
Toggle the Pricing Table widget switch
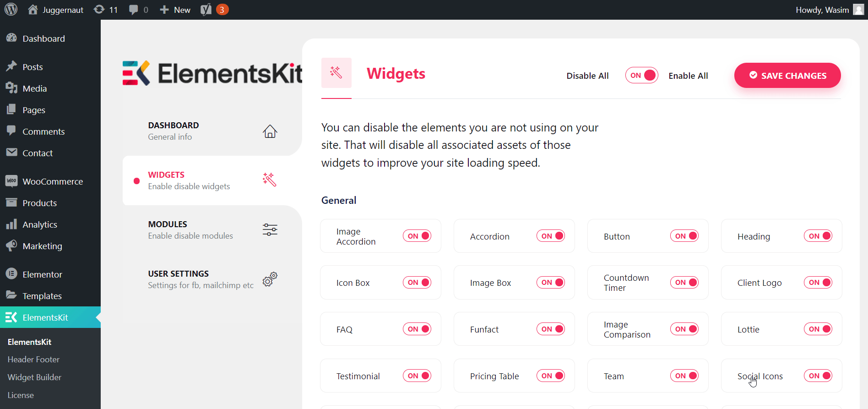(x=551, y=376)
